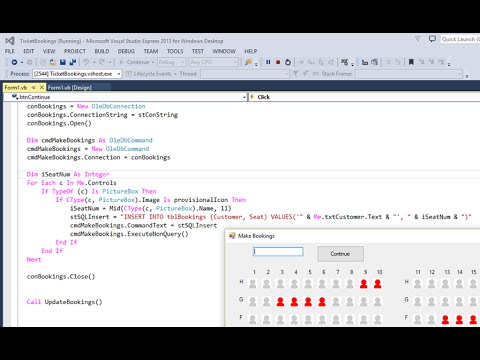480x360 pixels.
Task: Open the Process dropdown showing TicketBookings.vshost.exe
Action: (x=77, y=74)
